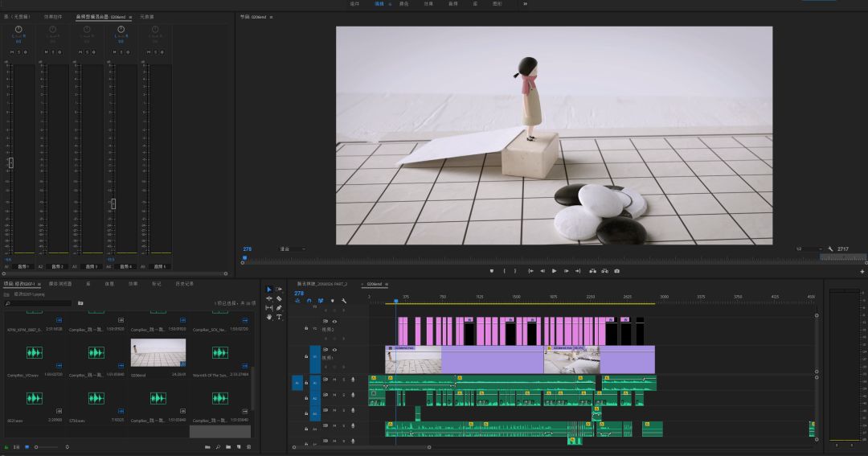Expand the workspace overflow chevron at the top
Image resolution: width=868 pixels, height=456 pixels.
pos(526,4)
